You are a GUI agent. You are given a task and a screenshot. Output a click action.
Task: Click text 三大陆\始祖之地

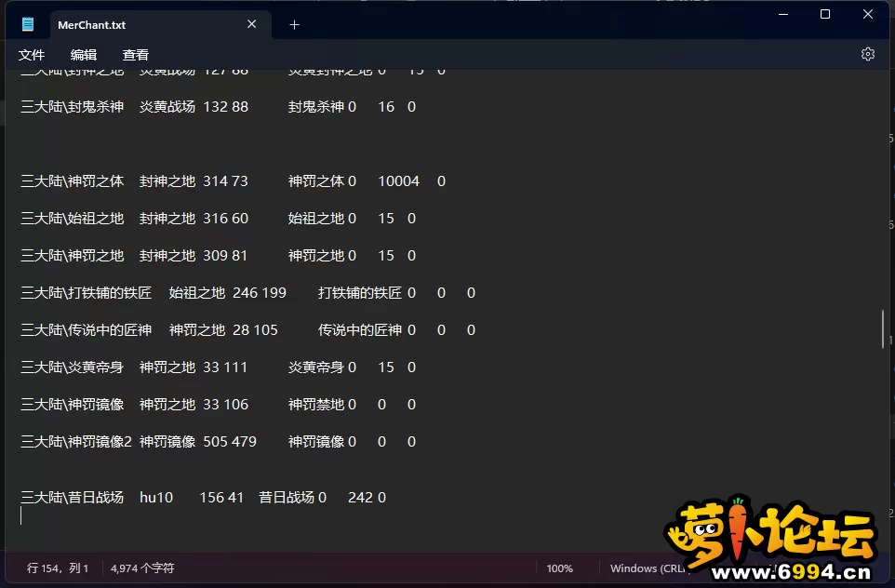click(x=73, y=218)
